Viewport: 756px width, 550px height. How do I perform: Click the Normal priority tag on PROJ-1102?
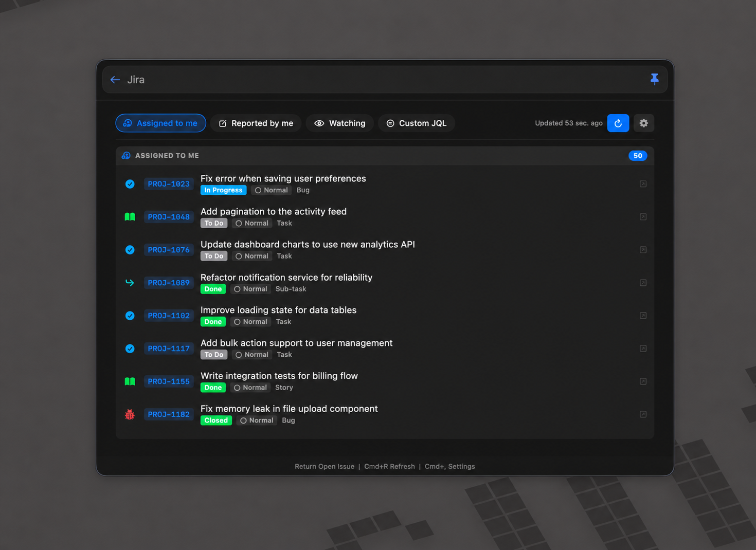click(x=251, y=322)
